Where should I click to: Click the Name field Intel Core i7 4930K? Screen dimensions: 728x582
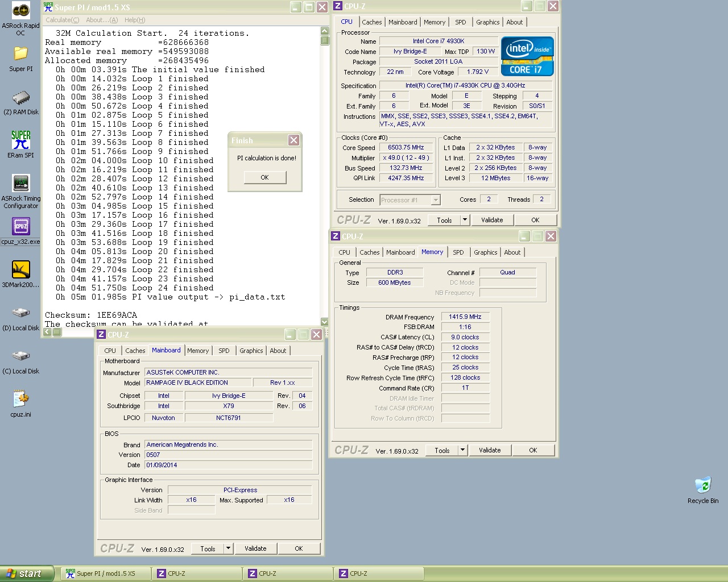(439, 41)
